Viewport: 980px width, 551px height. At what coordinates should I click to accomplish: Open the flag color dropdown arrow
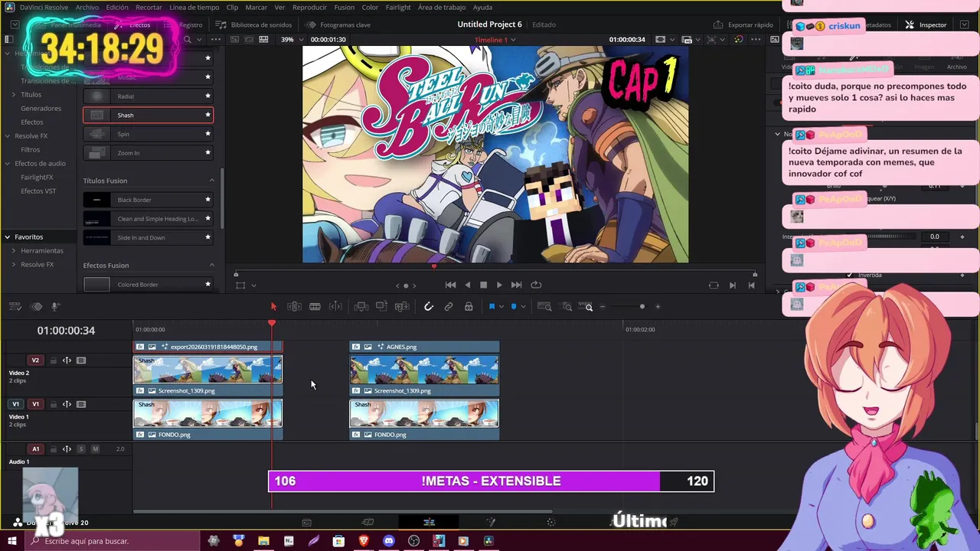point(501,307)
